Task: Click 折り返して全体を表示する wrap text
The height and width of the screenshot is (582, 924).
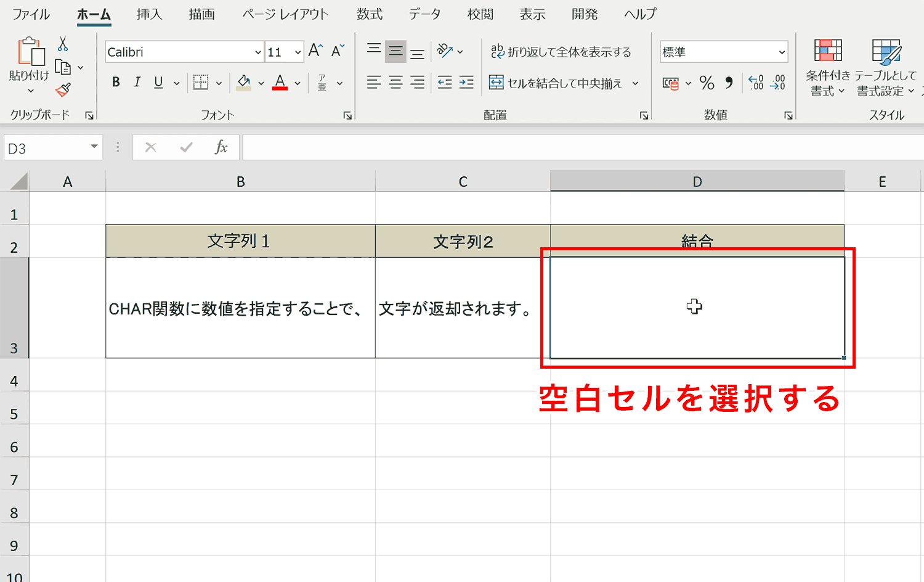Action: 561,52
